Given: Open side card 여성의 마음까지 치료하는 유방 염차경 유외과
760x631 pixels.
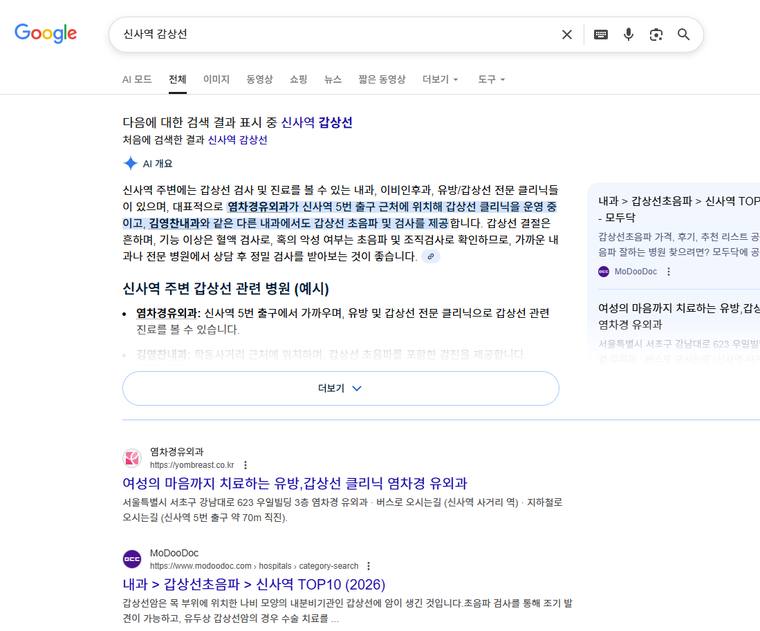Looking at the screenshot, I should (679, 316).
